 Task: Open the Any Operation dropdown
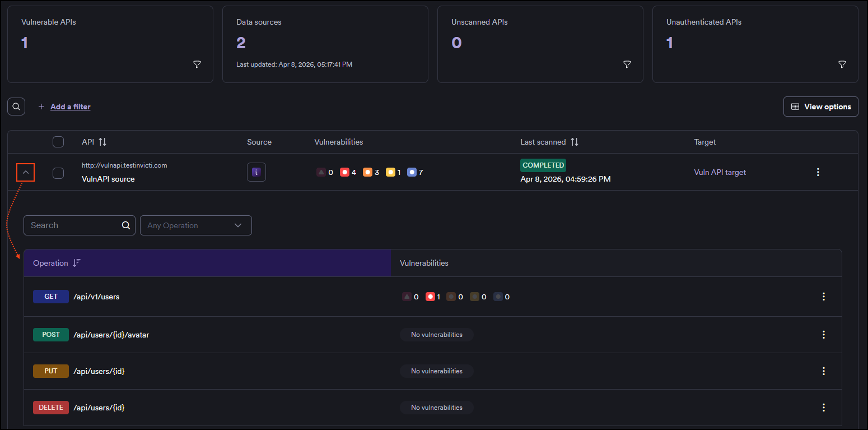tap(195, 225)
